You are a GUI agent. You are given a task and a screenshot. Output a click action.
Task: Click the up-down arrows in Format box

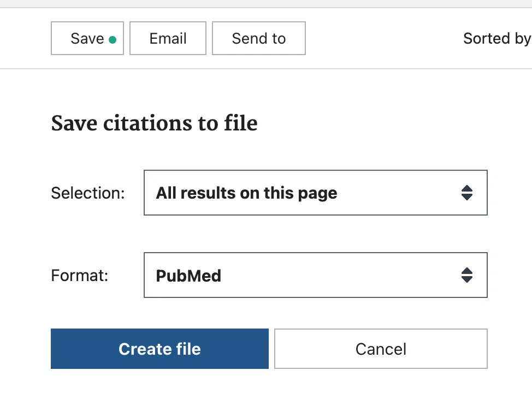(467, 275)
